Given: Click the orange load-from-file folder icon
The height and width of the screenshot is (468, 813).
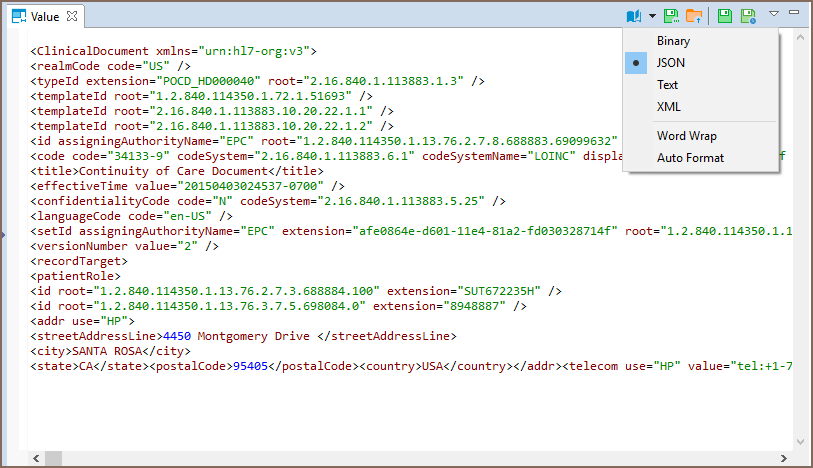Looking at the screenshot, I should point(693,16).
